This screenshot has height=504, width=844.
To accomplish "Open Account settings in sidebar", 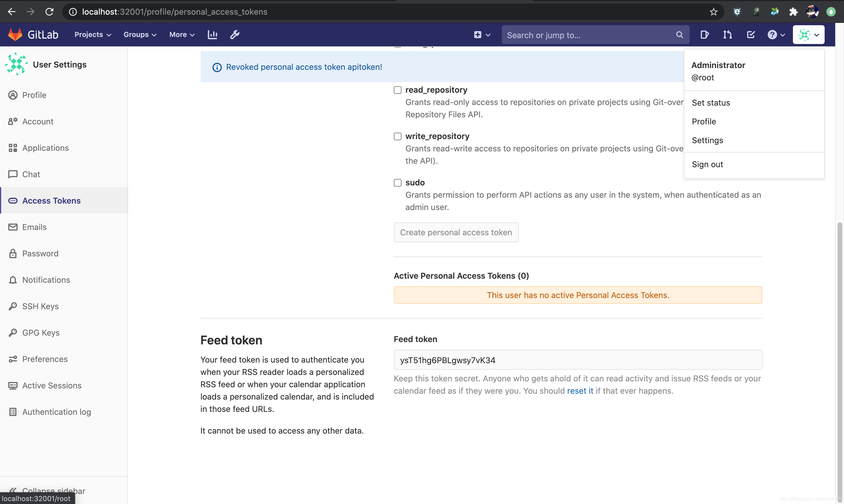I will point(64,121).
